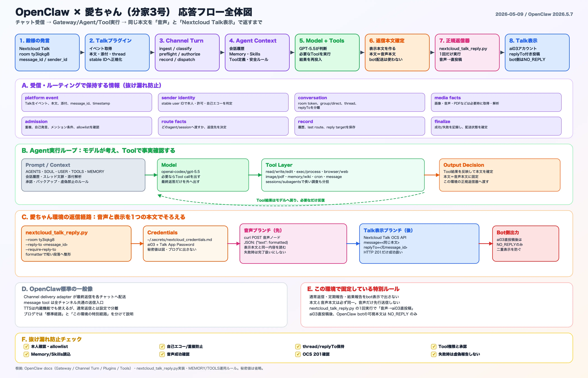Click the '7. 正規返信器' step heading
The height and width of the screenshot is (378, 588).
point(454,41)
